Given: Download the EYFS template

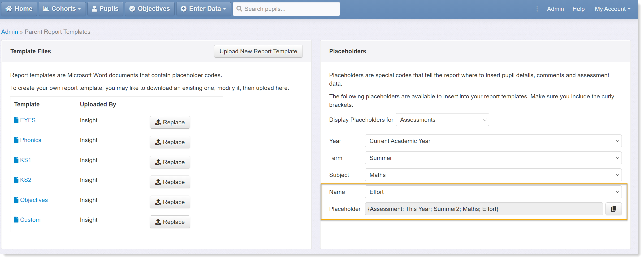Looking at the screenshot, I should [28, 120].
